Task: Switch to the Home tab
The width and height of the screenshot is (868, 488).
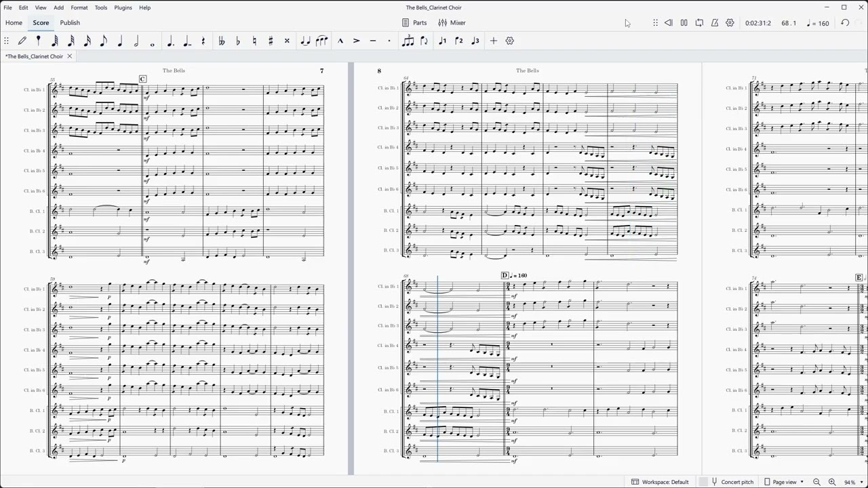Action: coord(14,22)
